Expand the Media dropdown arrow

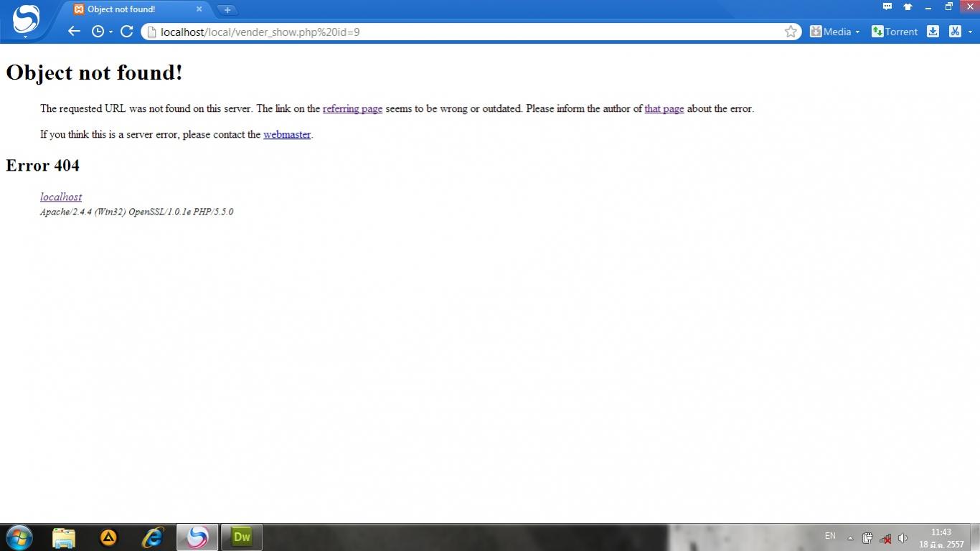(x=857, y=32)
